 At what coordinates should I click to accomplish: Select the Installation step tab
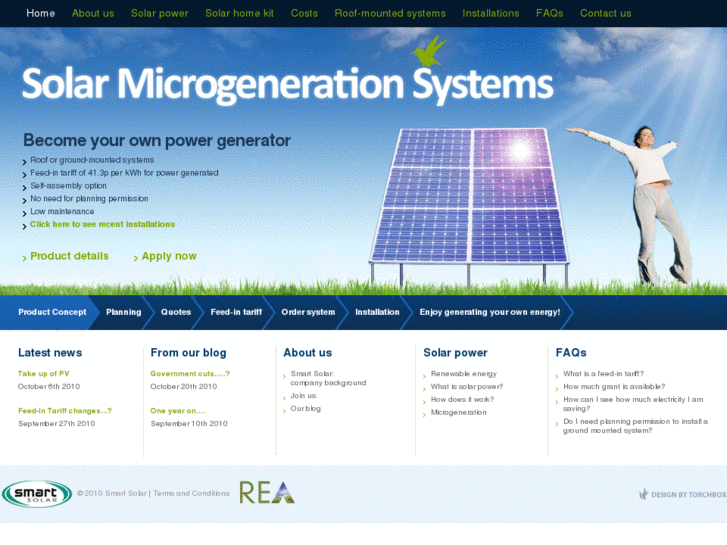[377, 312]
